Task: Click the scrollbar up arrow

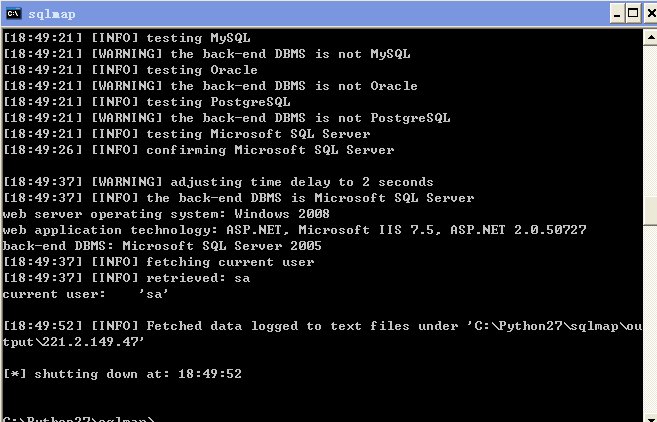Action: (x=650, y=37)
